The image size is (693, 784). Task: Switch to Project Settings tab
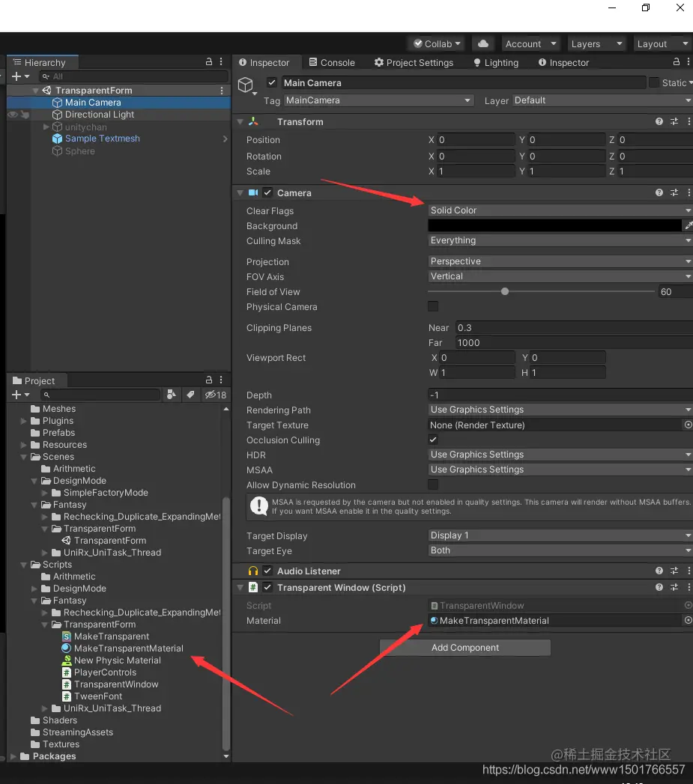(x=414, y=62)
